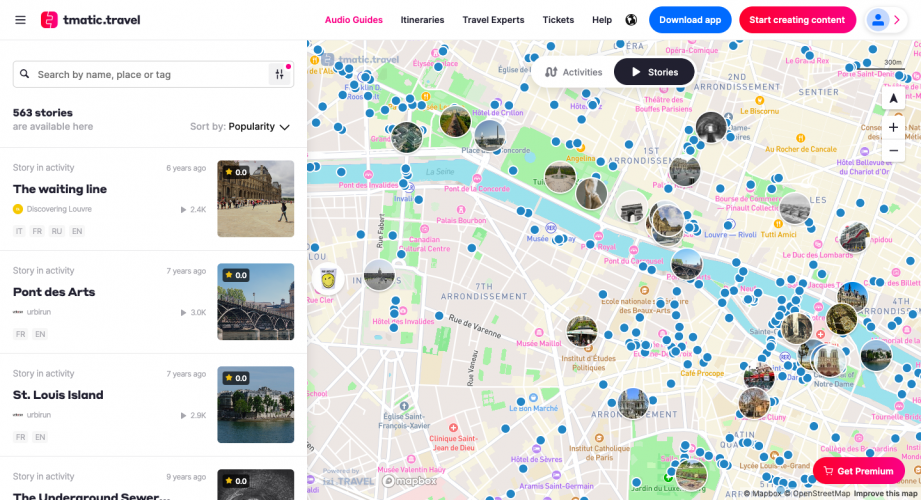
Task: Focus the search by name field
Action: tap(153, 75)
